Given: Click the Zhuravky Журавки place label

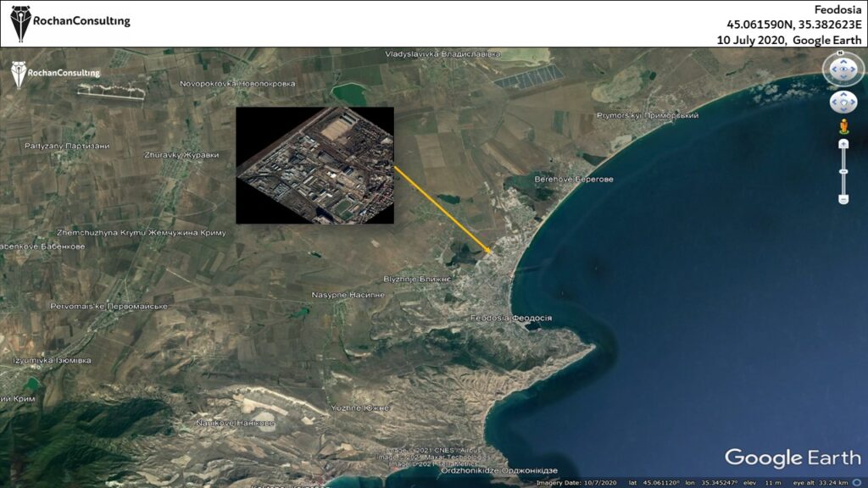Looking at the screenshot, I should point(181,155).
